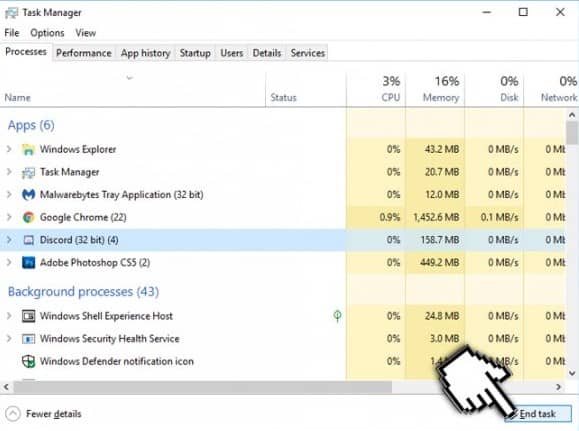Click Photoshop's 449.2 MB memory value
The height and width of the screenshot is (431, 579).
(440, 263)
